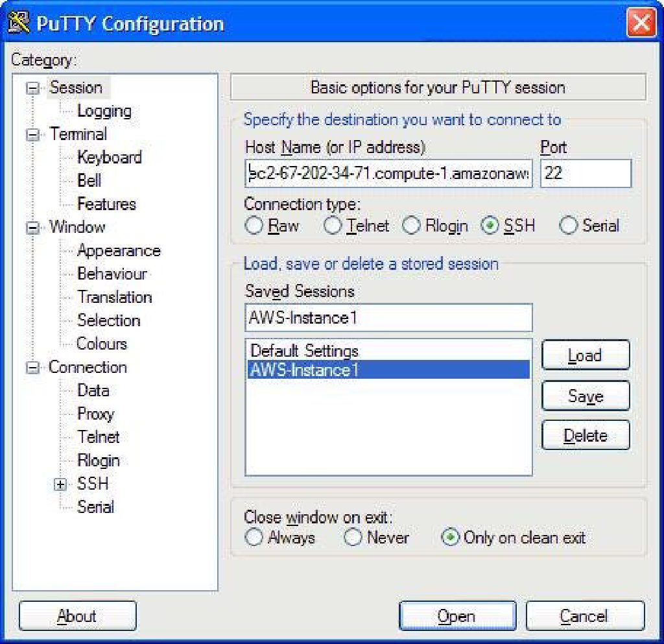Click the Open button

(457, 616)
